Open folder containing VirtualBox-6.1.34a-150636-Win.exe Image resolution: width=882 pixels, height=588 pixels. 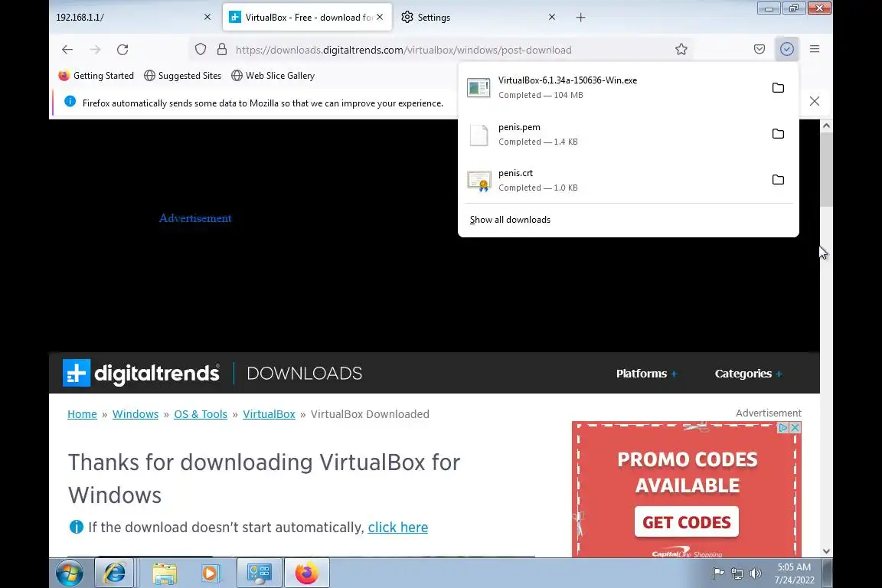[x=778, y=88]
